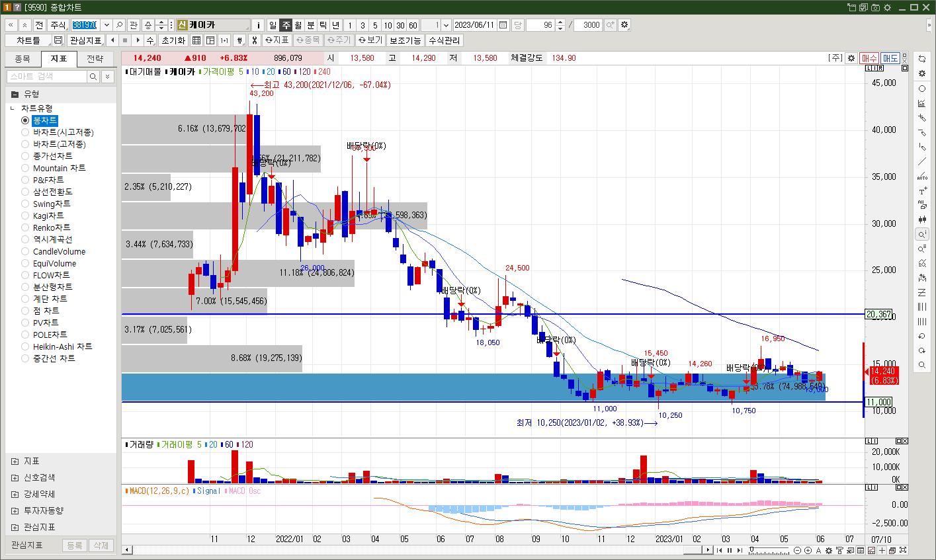936x560 pixels.
Task: Click the 매도 sell button
Action: pyautogui.click(x=890, y=58)
